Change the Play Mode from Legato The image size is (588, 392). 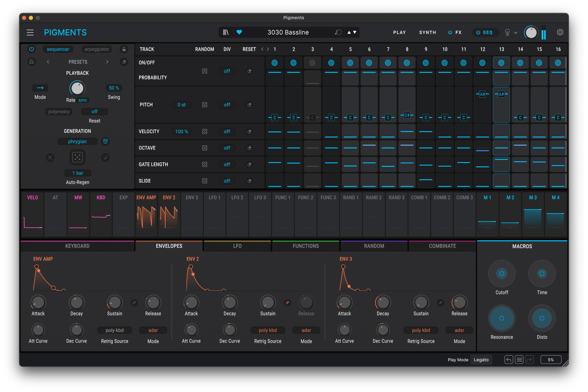coord(481,359)
